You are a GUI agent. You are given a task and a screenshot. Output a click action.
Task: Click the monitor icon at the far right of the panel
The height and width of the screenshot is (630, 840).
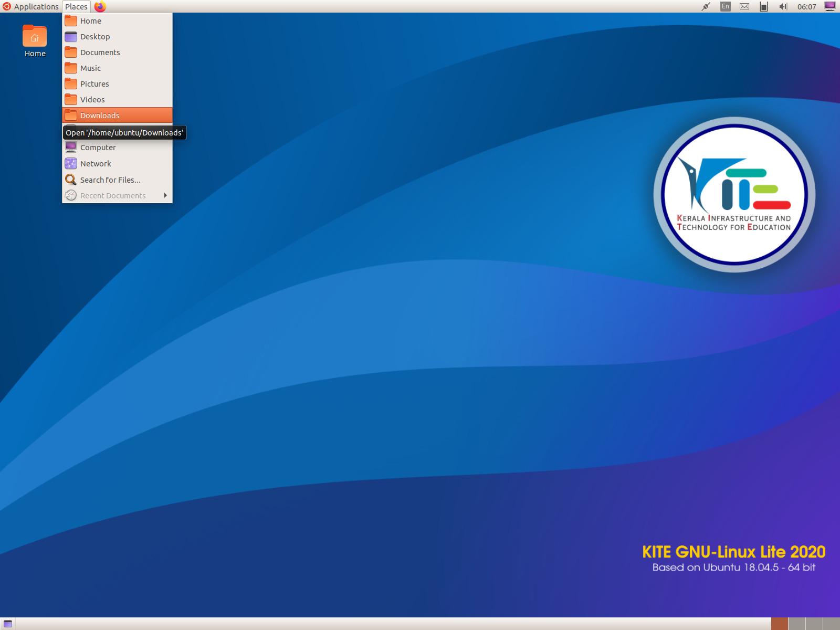tap(829, 6)
